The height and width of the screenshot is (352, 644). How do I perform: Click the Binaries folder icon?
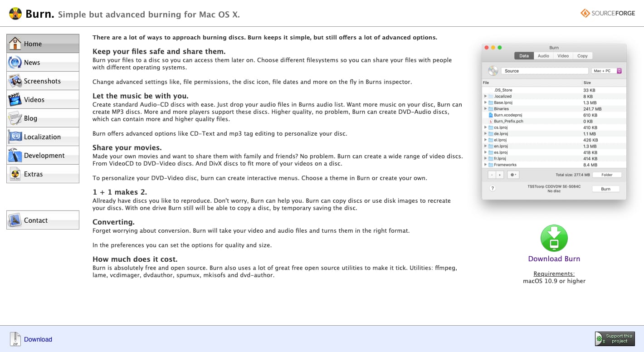point(490,109)
